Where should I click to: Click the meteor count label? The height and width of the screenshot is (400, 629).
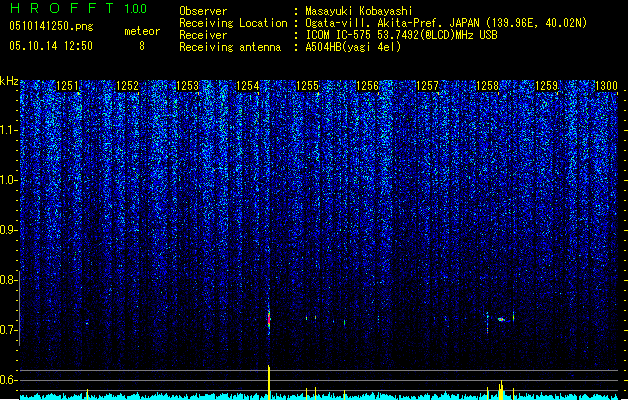(142, 31)
